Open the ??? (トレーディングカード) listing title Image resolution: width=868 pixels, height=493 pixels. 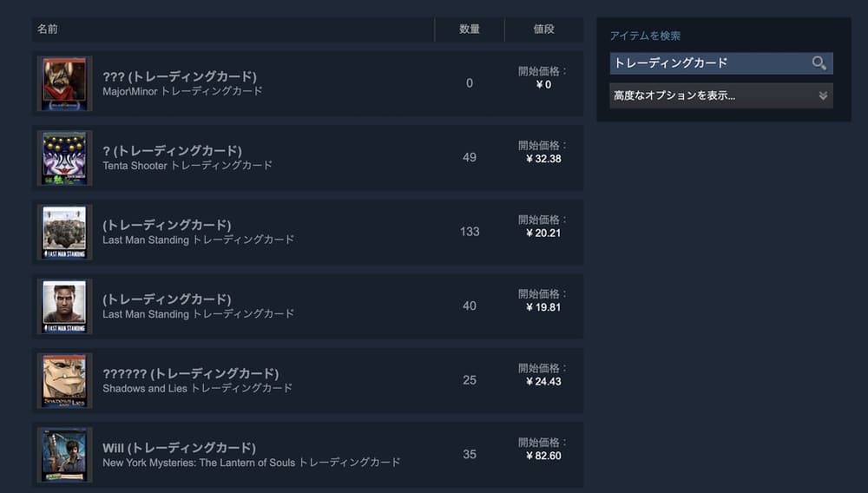(x=180, y=76)
